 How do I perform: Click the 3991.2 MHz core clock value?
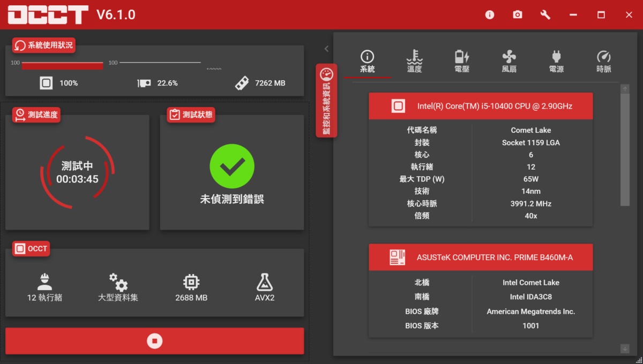click(x=531, y=203)
